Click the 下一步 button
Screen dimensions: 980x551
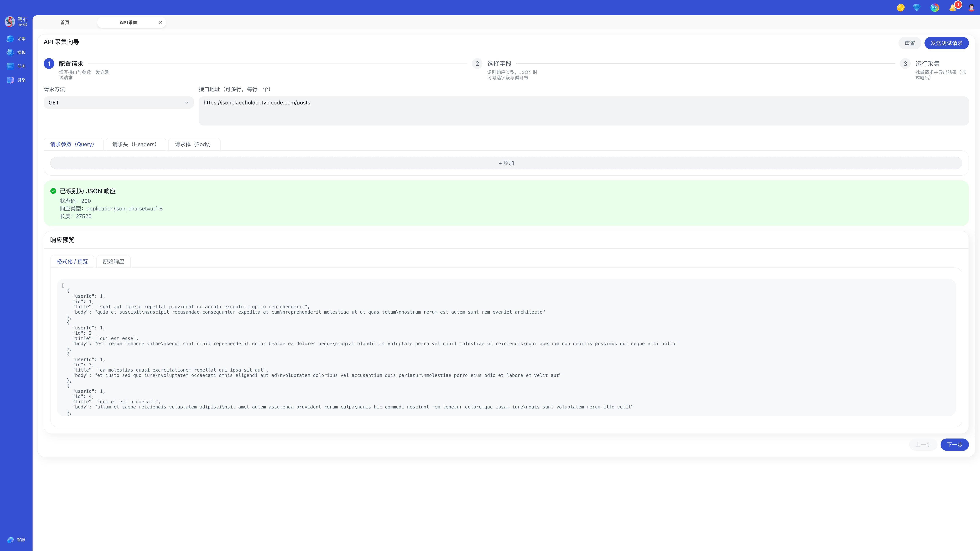(x=954, y=444)
